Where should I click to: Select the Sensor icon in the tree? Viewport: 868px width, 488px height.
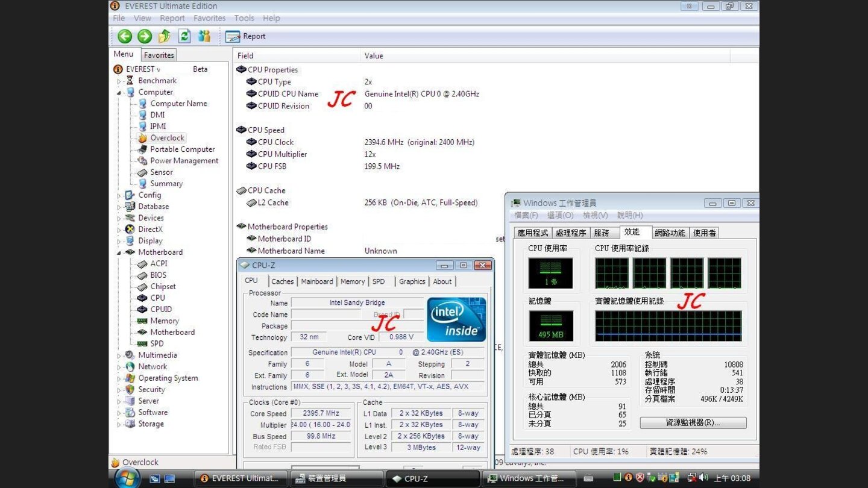coord(142,172)
